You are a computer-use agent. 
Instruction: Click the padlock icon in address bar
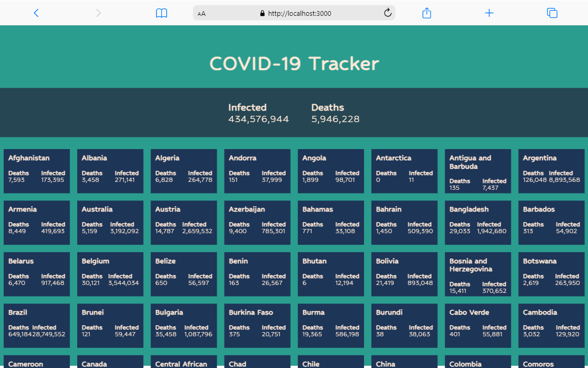(x=263, y=13)
